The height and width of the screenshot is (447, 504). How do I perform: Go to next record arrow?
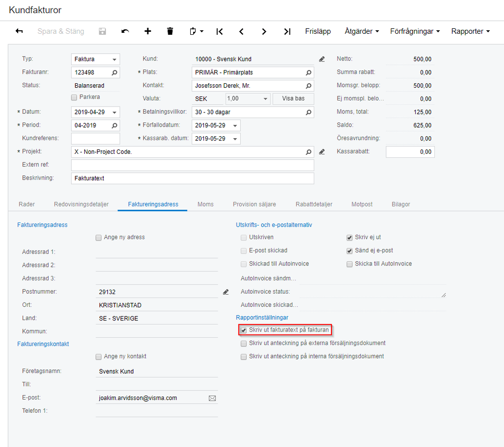pos(264,31)
